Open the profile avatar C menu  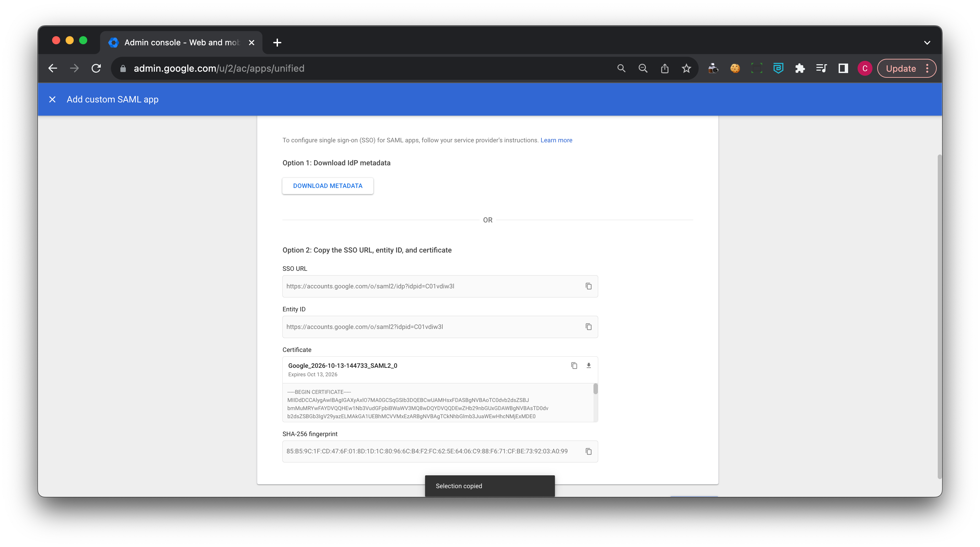[x=864, y=69]
